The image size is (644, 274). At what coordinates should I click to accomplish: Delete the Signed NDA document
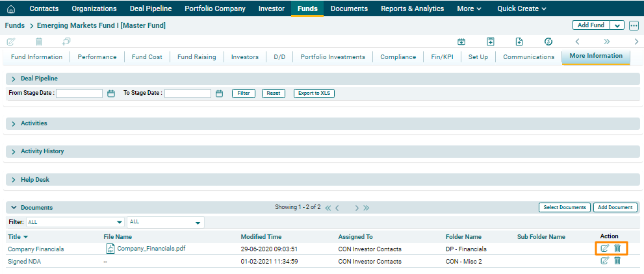click(617, 260)
